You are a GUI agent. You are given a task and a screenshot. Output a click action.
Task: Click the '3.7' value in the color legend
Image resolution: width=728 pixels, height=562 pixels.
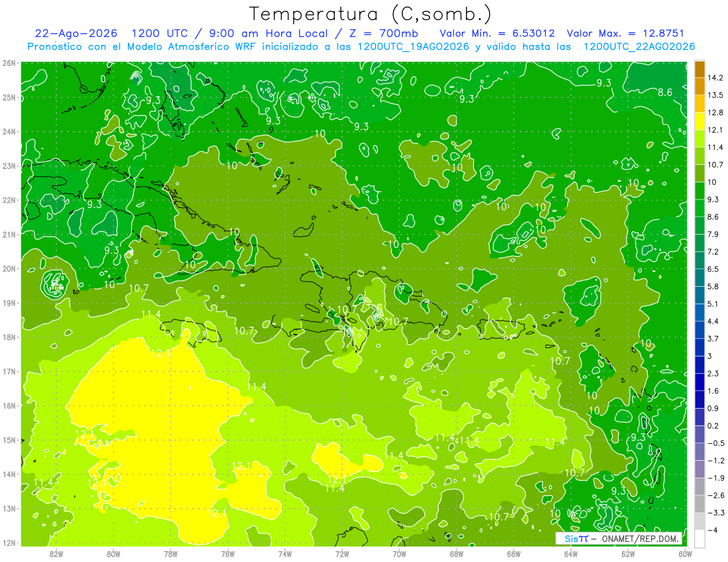713,339
